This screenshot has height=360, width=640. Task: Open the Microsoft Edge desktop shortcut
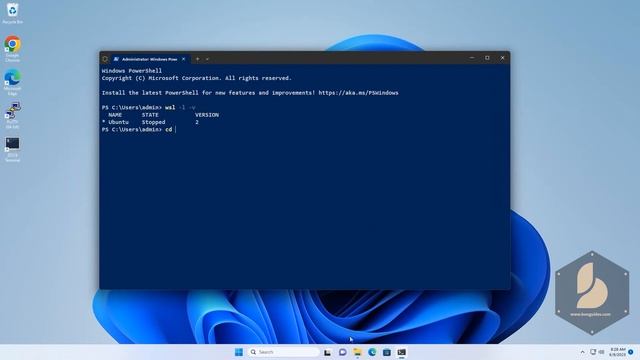13,82
